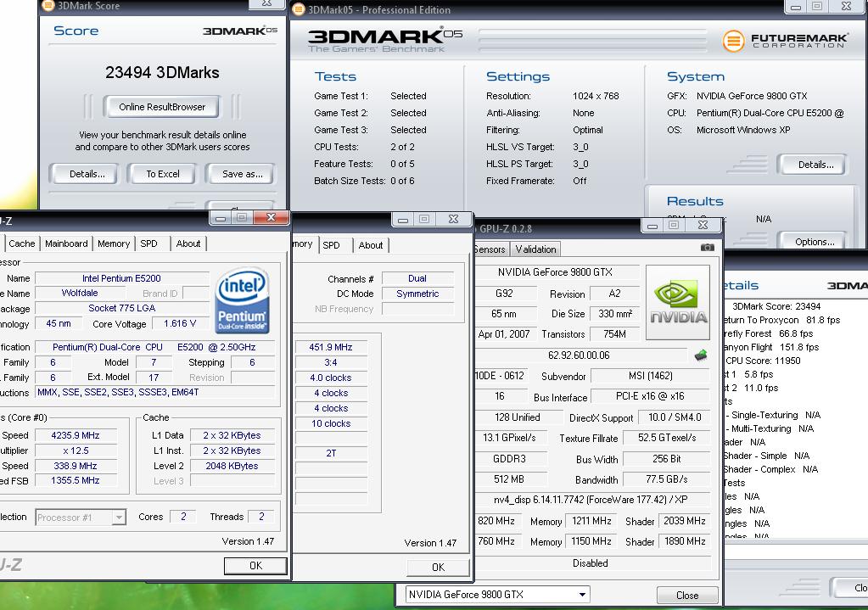The image size is (868, 610).
Task: Open the SPD tab in front CPU-Z window
Action: pyautogui.click(x=149, y=243)
